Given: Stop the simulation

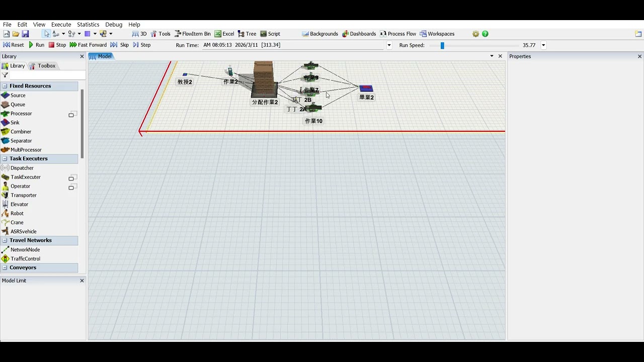Looking at the screenshot, I should pyautogui.click(x=57, y=45).
